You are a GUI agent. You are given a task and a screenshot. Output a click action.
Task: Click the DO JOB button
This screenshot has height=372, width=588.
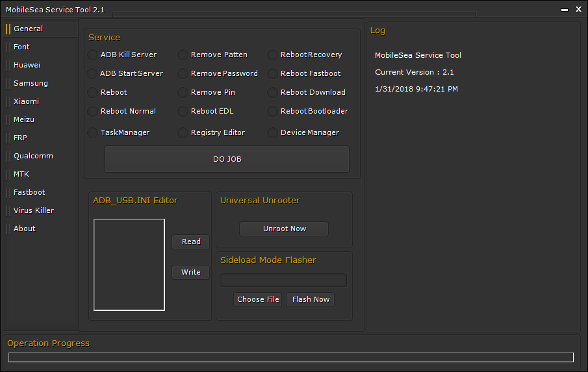[x=227, y=159]
